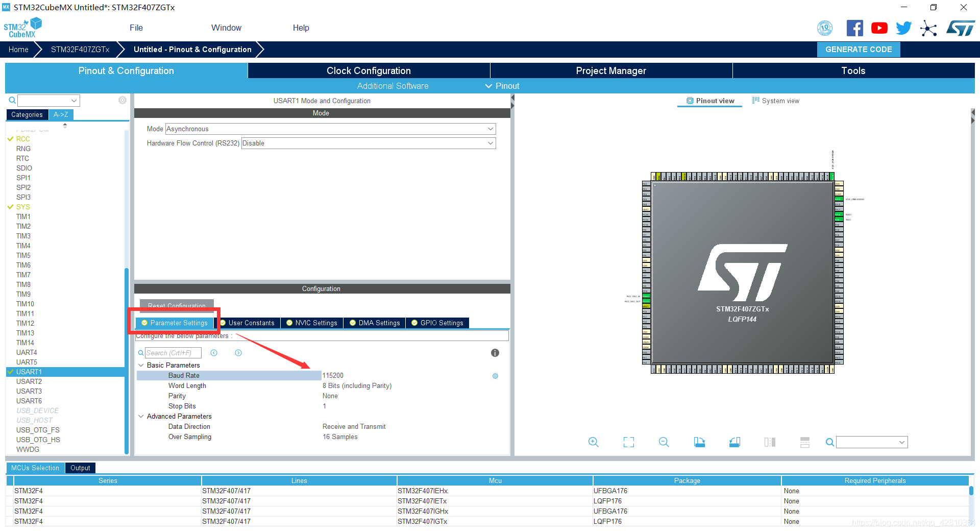
Task: Select the Pinout view tab
Action: point(710,101)
